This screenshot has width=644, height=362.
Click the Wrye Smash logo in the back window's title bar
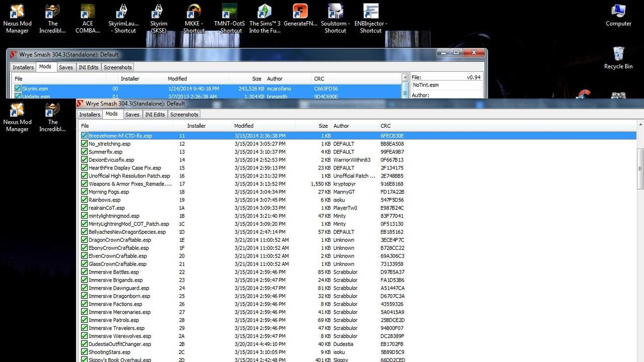(x=14, y=54)
